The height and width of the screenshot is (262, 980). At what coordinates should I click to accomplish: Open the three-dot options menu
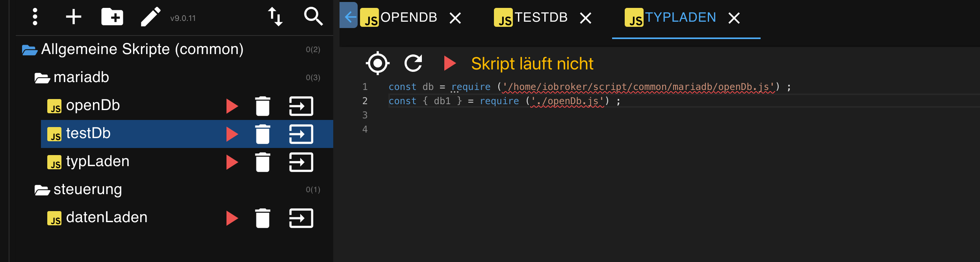pos(35,17)
